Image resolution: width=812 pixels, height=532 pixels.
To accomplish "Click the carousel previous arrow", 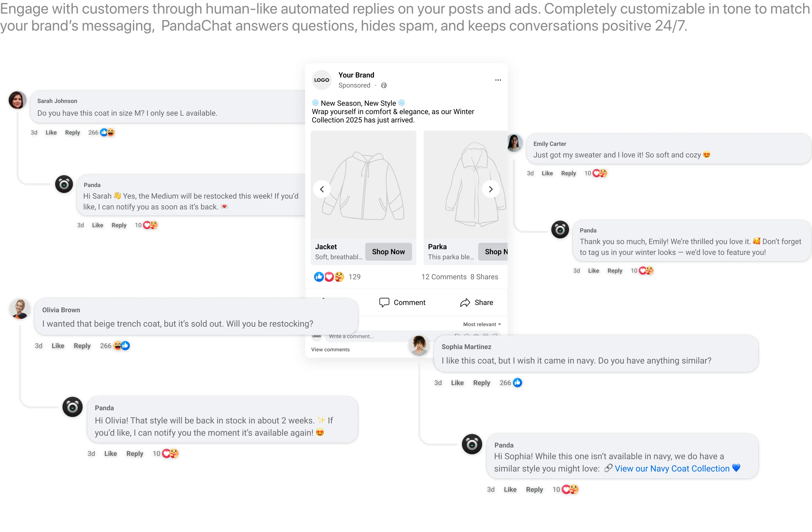I will [322, 189].
